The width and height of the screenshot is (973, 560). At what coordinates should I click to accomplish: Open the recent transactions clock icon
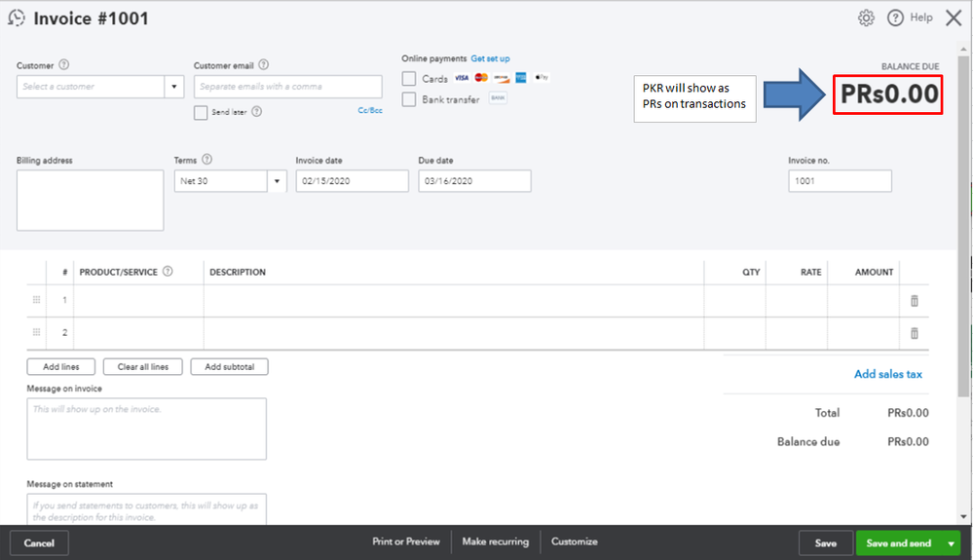coord(17,18)
